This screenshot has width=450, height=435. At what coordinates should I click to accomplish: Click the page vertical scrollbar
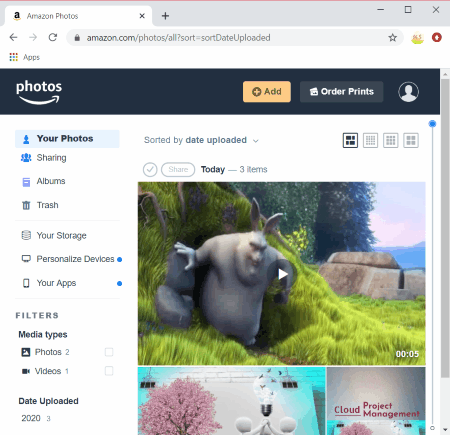445,228
